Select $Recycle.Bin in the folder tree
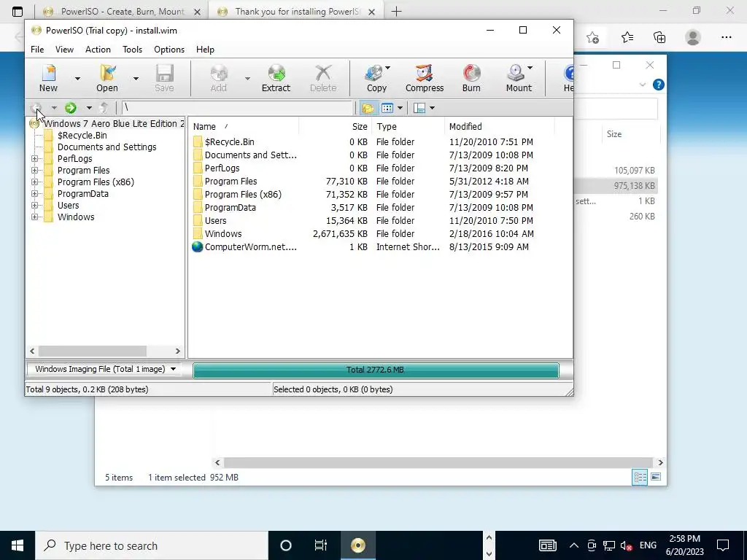Image resolution: width=747 pixels, height=560 pixels. 82,135
